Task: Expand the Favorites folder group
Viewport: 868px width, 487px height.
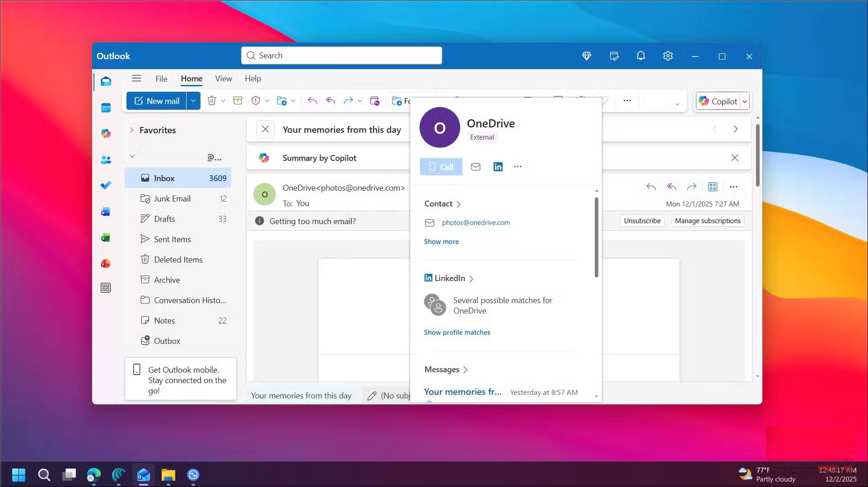Action: 132,130
